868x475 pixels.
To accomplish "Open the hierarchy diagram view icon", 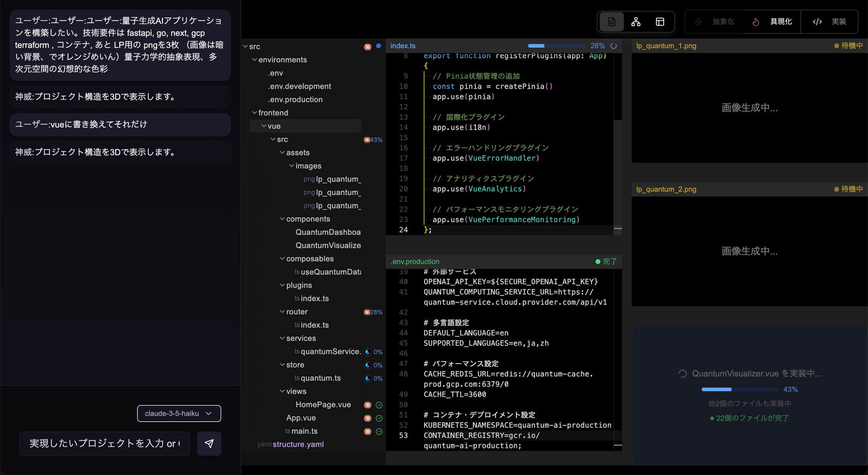I will [x=636, y=22].
